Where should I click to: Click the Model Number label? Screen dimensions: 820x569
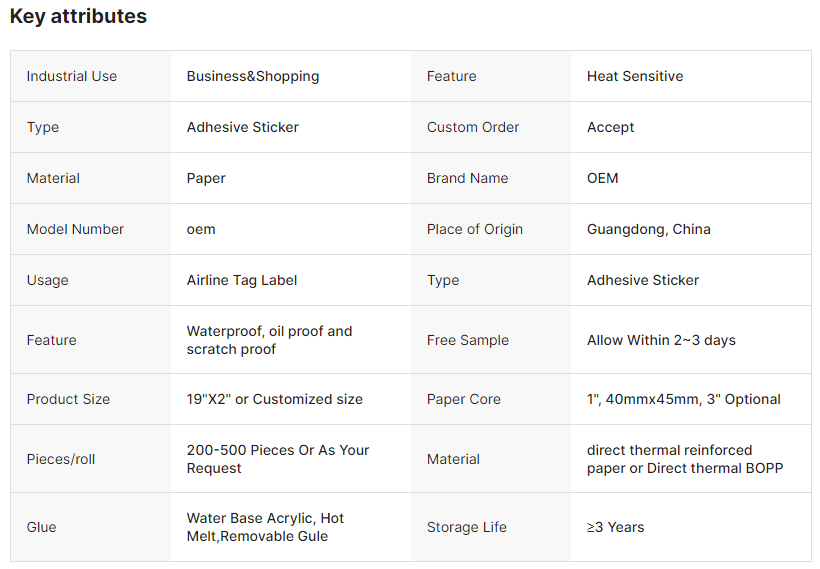[x=75, y=229]
